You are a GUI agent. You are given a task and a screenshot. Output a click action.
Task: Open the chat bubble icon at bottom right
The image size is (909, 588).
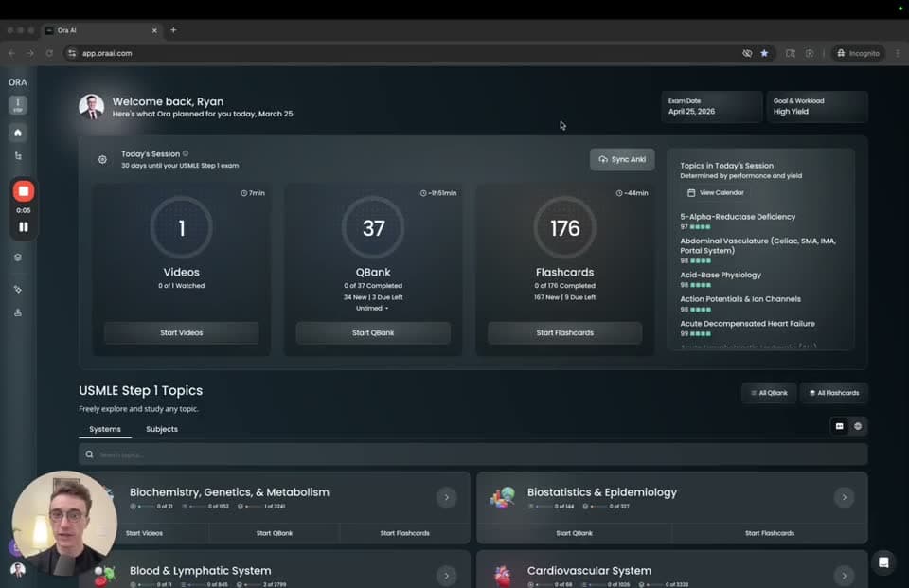(883, 561)
